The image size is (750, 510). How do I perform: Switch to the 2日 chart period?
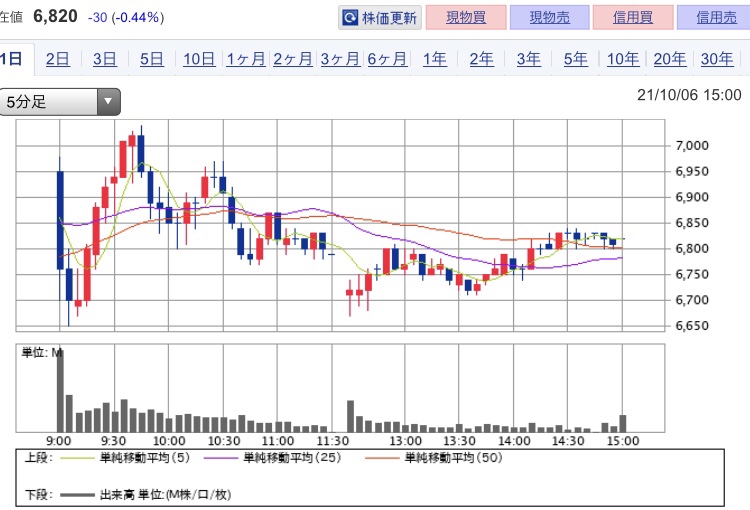[x=58, y=59]
